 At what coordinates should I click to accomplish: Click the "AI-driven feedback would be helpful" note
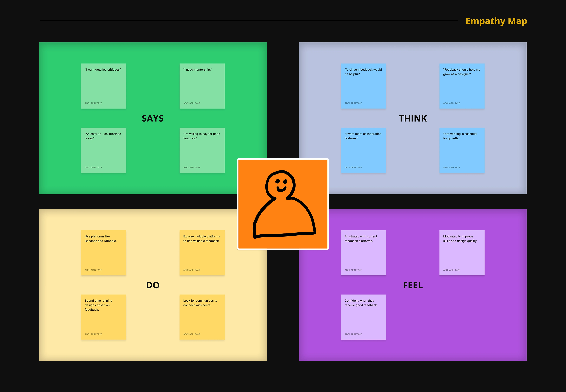(363, 86)
